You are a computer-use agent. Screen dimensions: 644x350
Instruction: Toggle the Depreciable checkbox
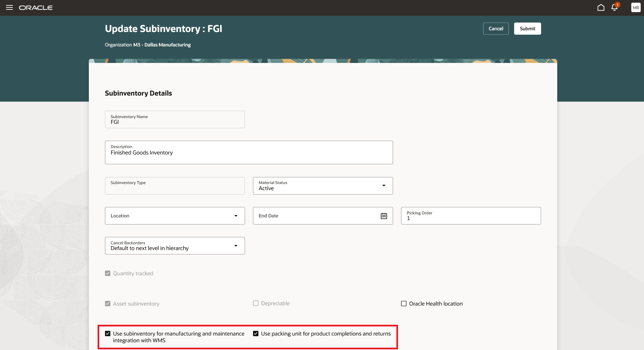tap(256, 303)
